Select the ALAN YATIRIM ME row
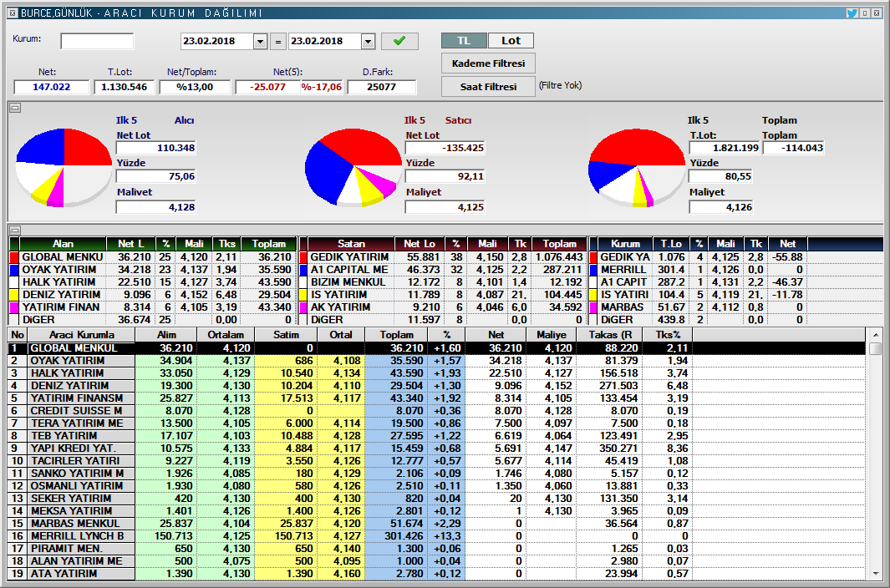 pos(437,560)
